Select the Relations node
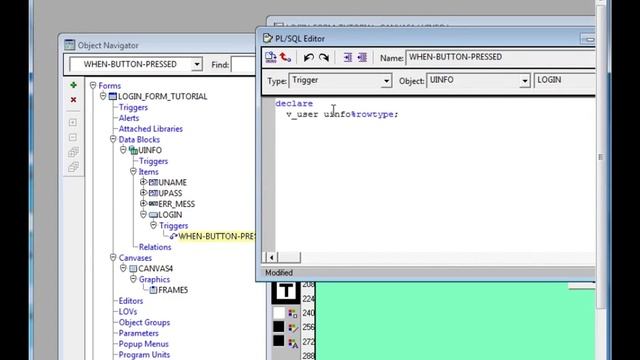 155,247
